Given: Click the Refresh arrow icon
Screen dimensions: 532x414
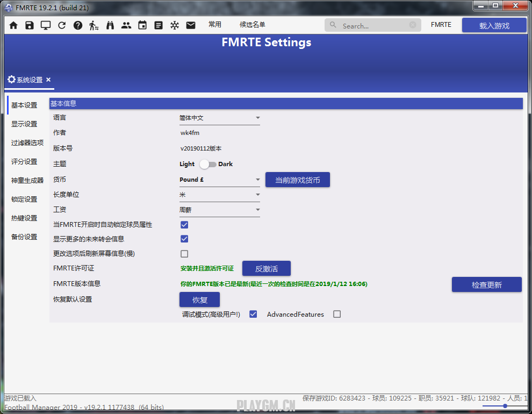Looking at the screenshot, I should pos(62,25).
